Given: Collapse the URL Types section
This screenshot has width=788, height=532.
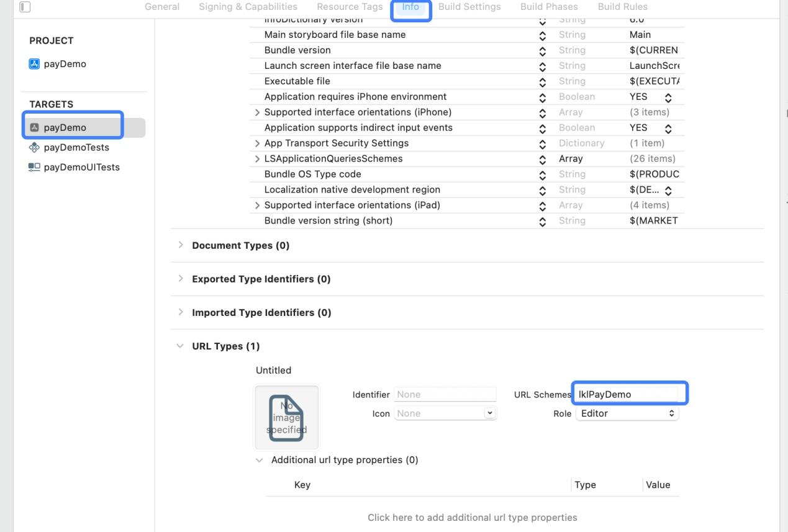Looking at the screenshot, I should click(181, 346).
